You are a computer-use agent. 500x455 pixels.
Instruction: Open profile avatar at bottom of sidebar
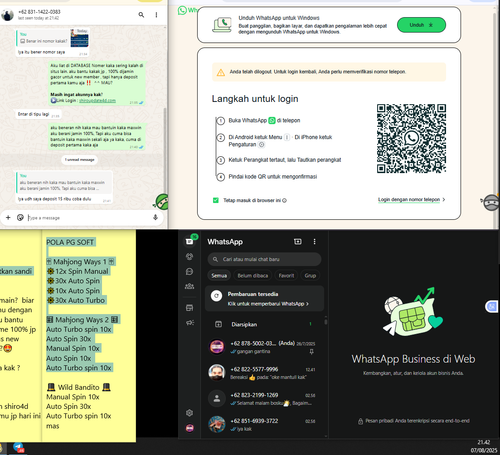tap(190, 428)
